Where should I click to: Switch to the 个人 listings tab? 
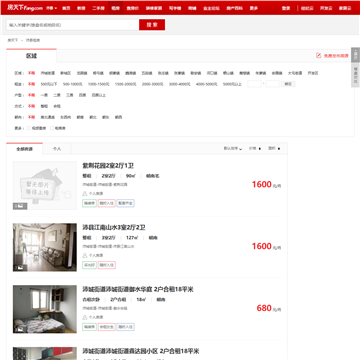coord(57,149)
